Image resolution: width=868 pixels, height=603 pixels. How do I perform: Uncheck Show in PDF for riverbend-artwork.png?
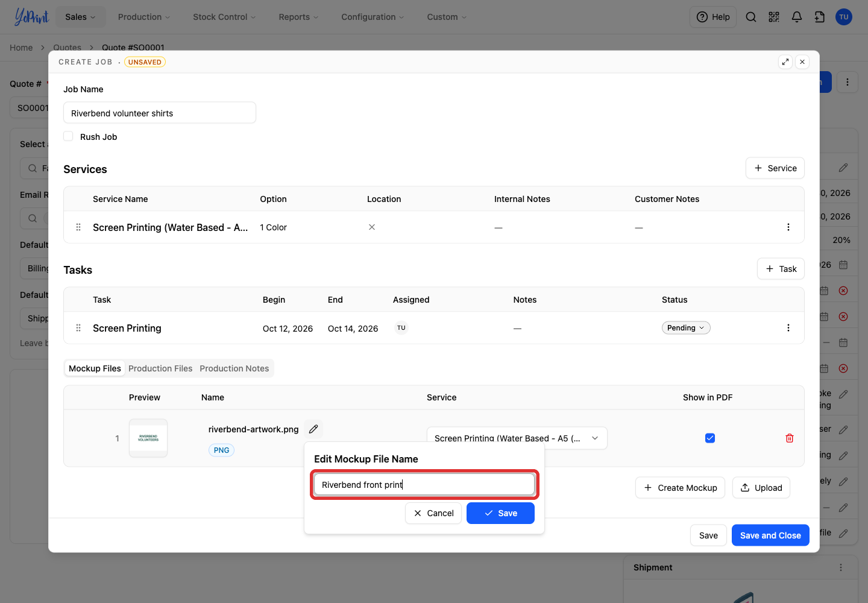(x=710, y=438)
